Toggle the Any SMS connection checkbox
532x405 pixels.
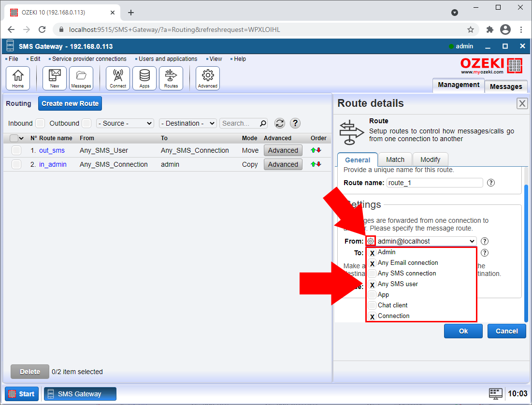click(372, 274)
